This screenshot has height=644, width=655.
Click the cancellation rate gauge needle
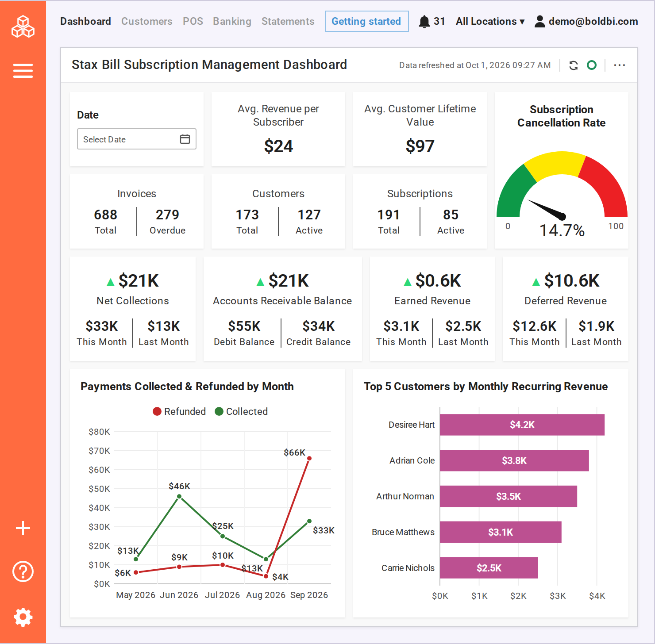(547, 210)
